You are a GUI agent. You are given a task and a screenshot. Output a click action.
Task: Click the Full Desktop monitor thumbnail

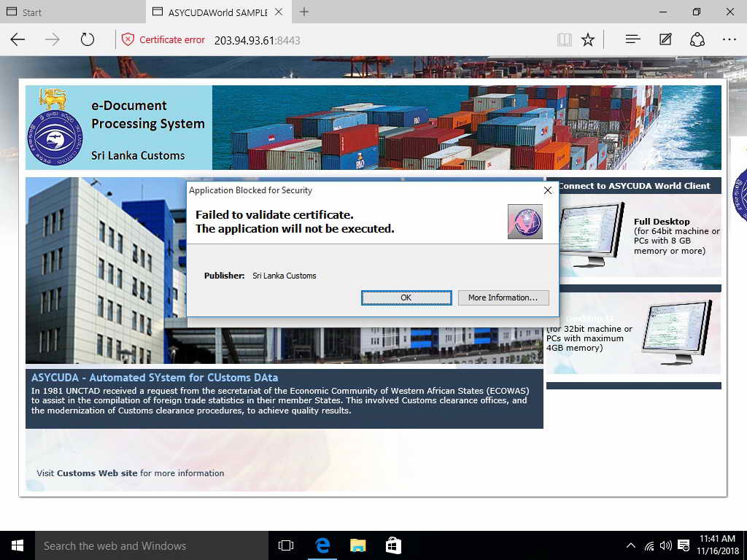click(592, 234)
